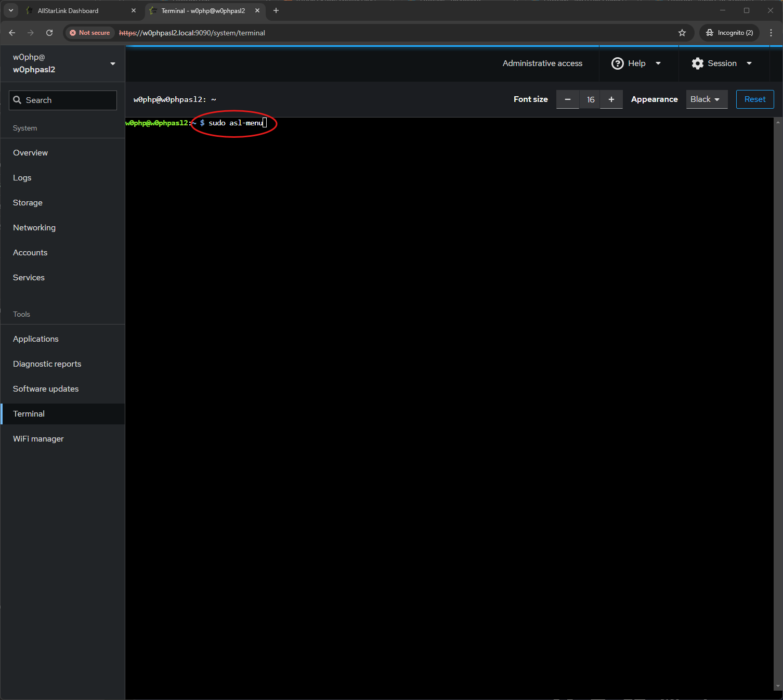Open a new browser tab with plus icon

[x=276, y=10]
